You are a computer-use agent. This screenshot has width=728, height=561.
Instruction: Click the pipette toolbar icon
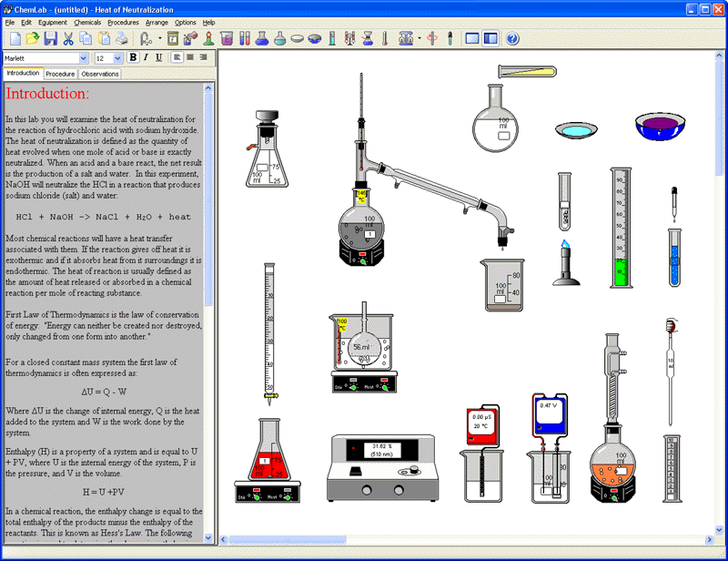(x=450, y=38)
